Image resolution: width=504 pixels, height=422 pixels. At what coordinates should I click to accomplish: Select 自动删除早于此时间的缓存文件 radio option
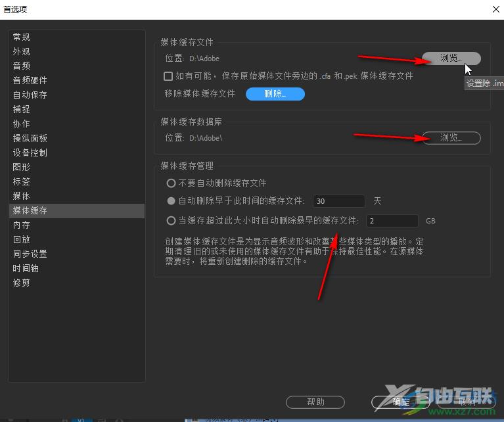point(171,201)
